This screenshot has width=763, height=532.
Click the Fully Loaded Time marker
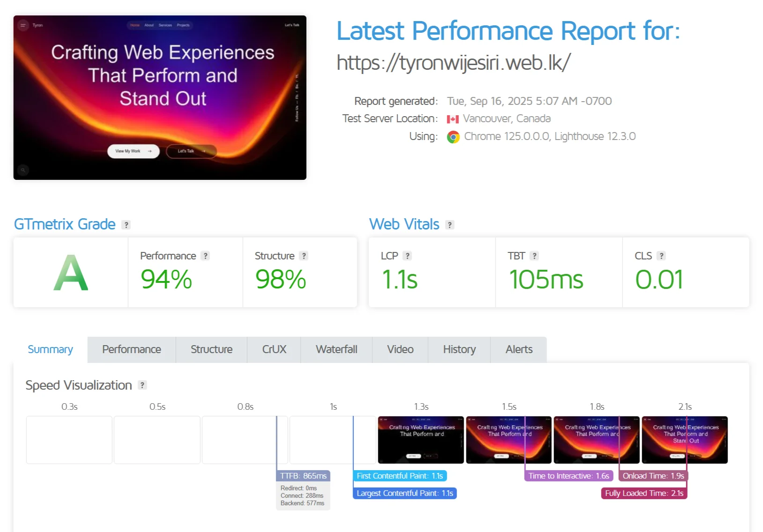643,493
